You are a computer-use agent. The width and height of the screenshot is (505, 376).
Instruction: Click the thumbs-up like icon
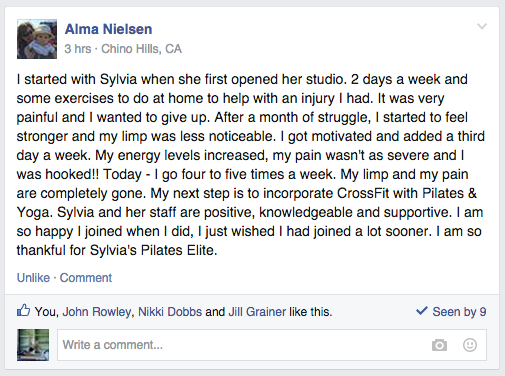click(x=24, y=311)
